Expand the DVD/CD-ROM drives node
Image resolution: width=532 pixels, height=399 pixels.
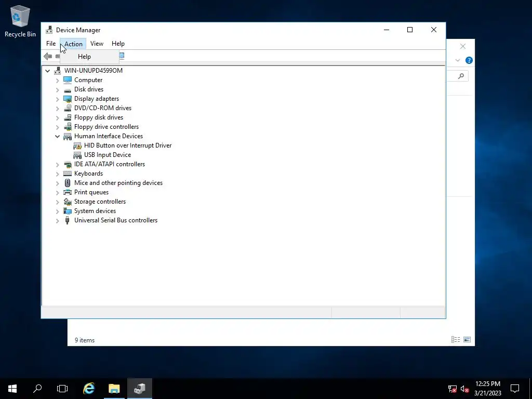click(57, 108)
